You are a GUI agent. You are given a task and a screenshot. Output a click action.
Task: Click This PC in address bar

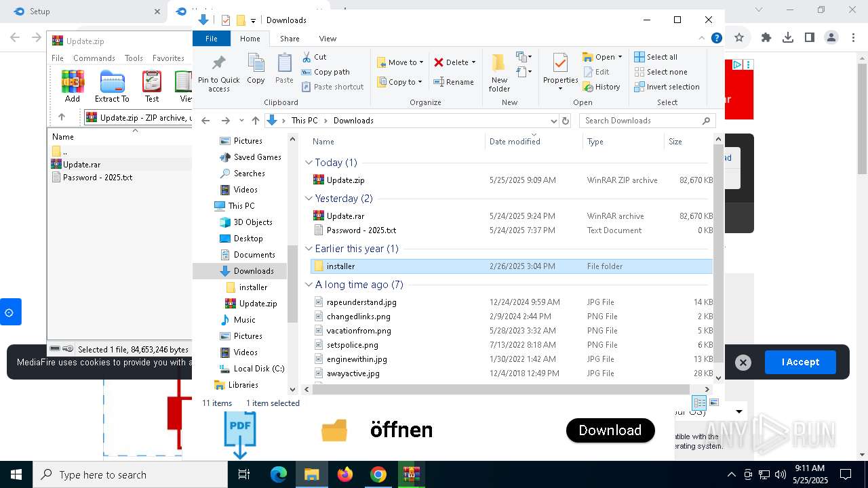tap(304, 121)
